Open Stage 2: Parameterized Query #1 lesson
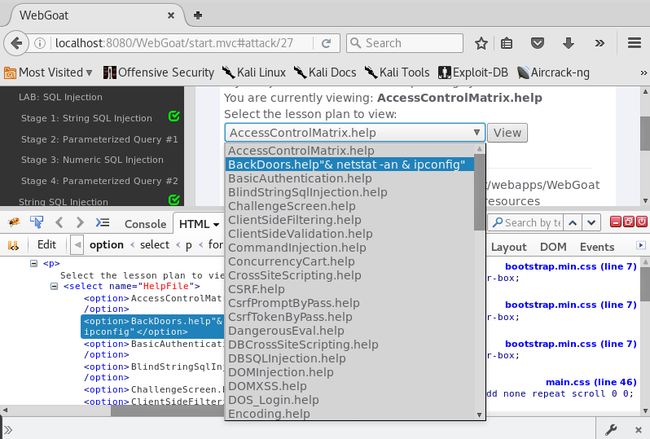 [x=99, y=139]
